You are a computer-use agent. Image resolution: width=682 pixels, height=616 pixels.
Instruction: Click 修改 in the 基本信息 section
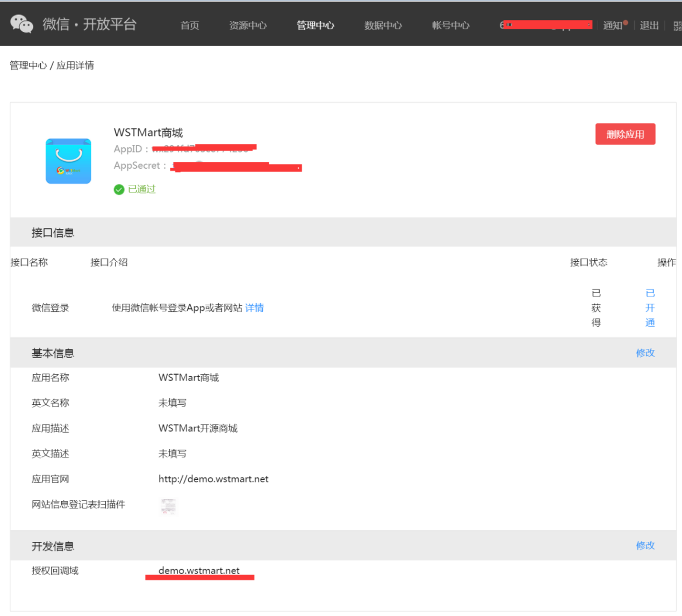(x=645, y=353)
